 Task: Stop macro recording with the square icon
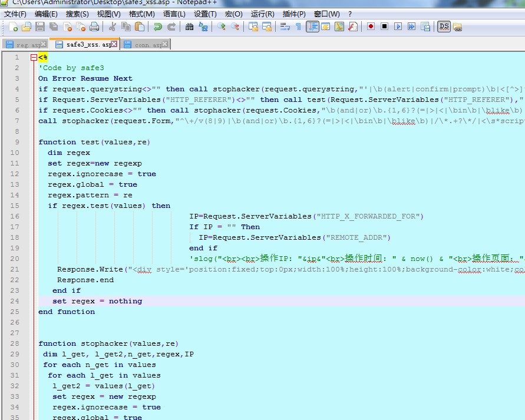pyautogui.click(x=384, y=27)
